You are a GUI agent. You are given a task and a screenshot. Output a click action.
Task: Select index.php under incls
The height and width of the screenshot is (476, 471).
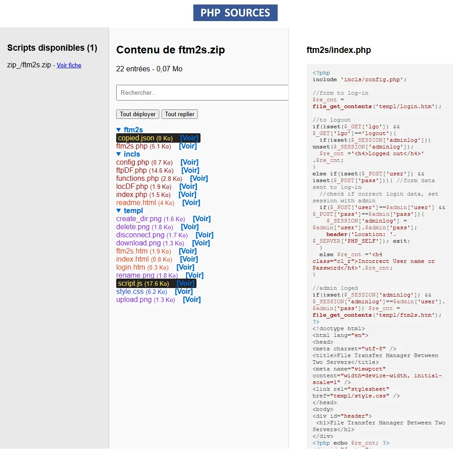(x=131, y=195)
